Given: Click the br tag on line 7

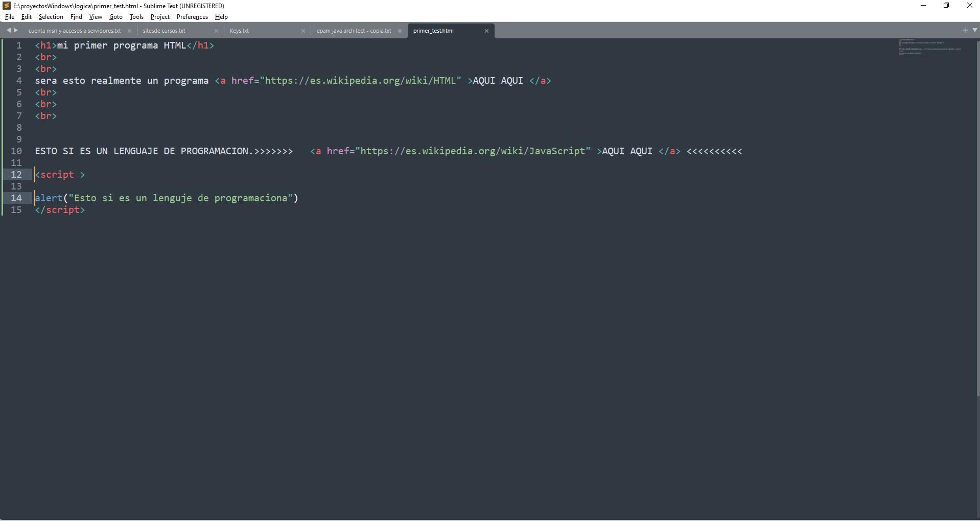Looking at the screenshot, I should [46, 116].
